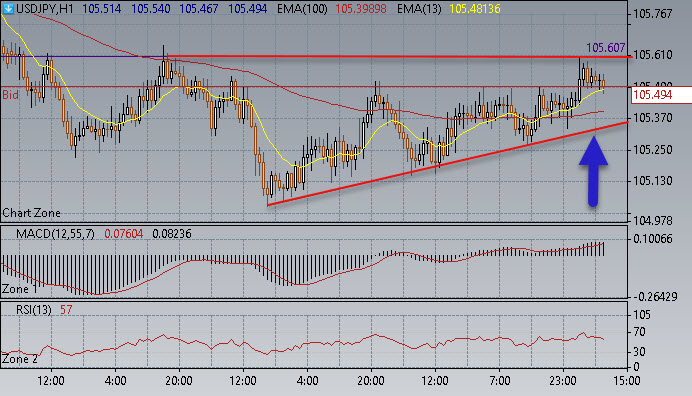Image resolution: width=692 pixels, height=396 pixels.
Task: Click the large blue up arrow
Action: coord(594,172)
